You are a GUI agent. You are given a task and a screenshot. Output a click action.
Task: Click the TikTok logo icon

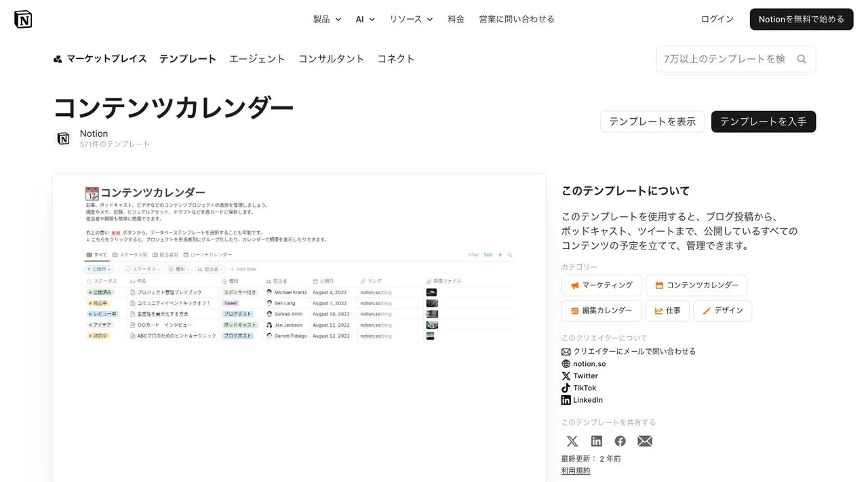point(566,388)
